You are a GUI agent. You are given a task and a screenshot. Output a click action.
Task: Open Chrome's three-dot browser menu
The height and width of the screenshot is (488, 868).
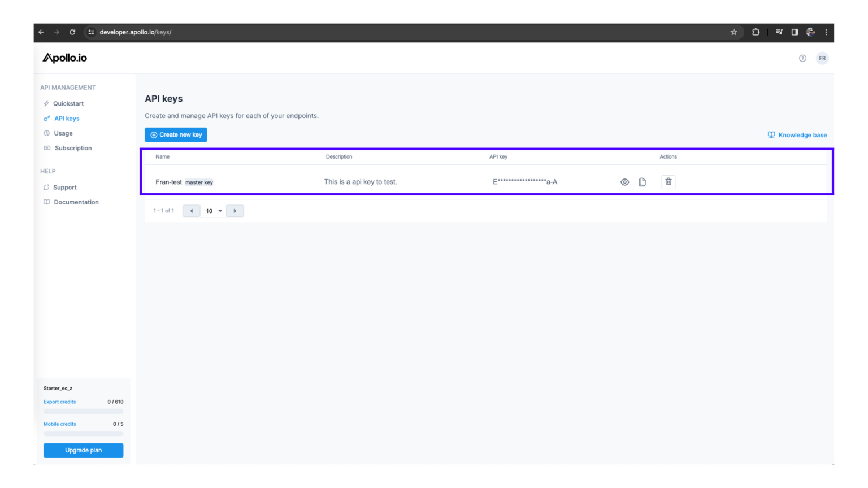click(x=827, y=32)
